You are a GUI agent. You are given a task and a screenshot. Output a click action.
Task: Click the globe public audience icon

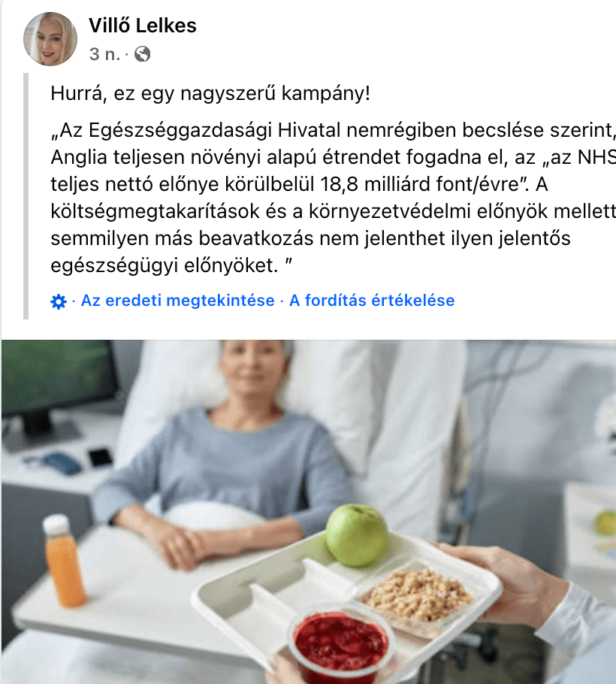point(142,54)
